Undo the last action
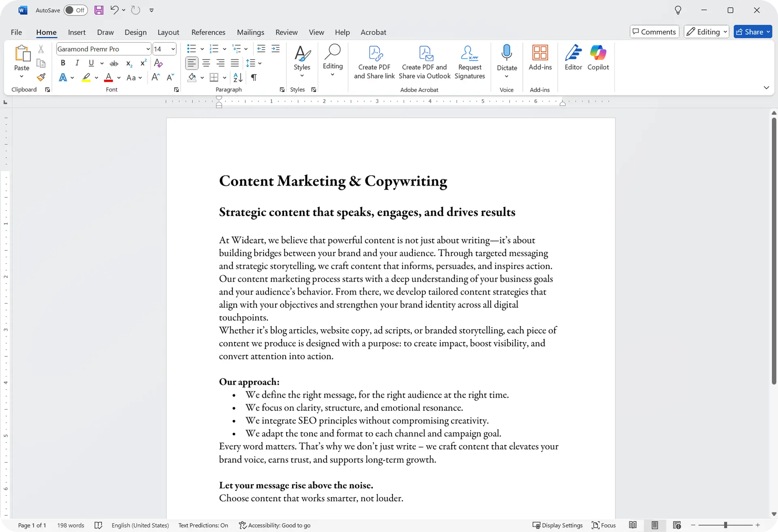The image size is (778, 532). (x=114, y=10)
